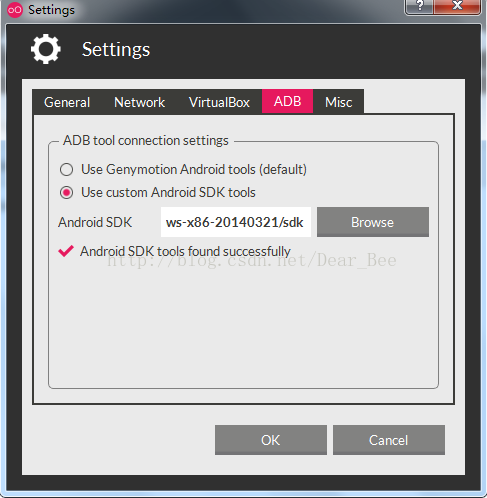Click the Settings gear icon
This screenshot has height=498, width=487.
point(46,49)
